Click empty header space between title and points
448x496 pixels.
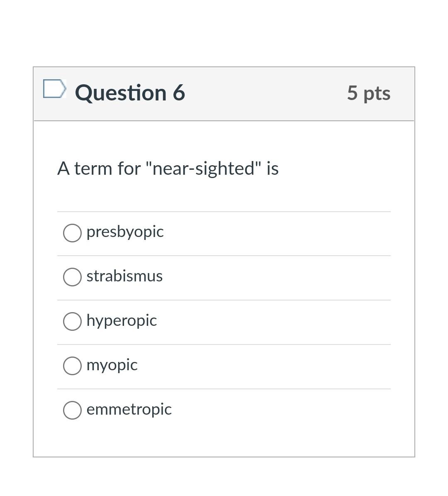tap(265, 93)
